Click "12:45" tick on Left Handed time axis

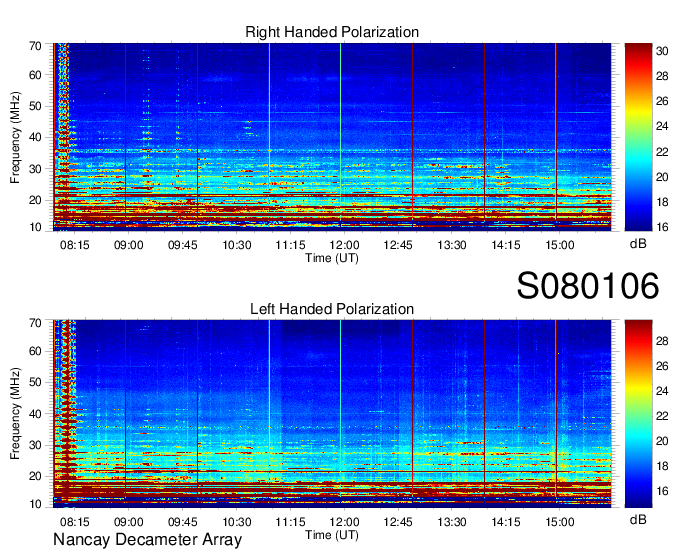coord(398,522)
